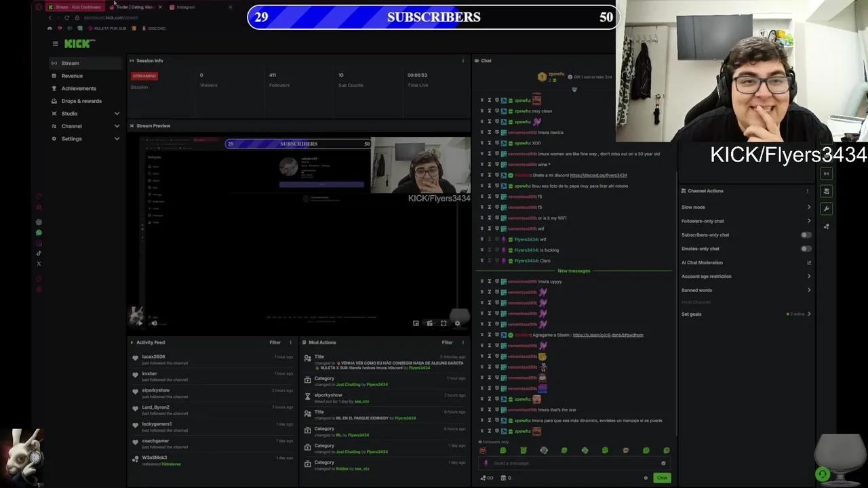Click the discord.gg/flyers3434 link in chat

point(598,175)
